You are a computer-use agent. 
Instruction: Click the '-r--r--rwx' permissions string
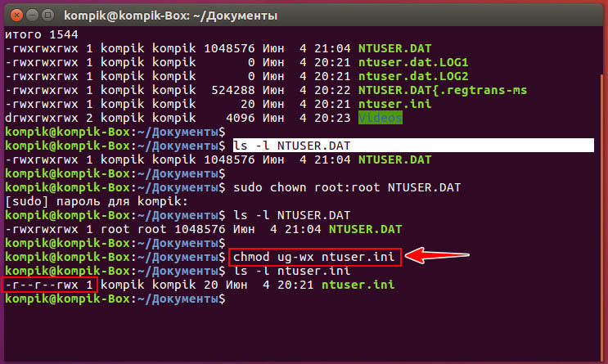click(42, 285)
